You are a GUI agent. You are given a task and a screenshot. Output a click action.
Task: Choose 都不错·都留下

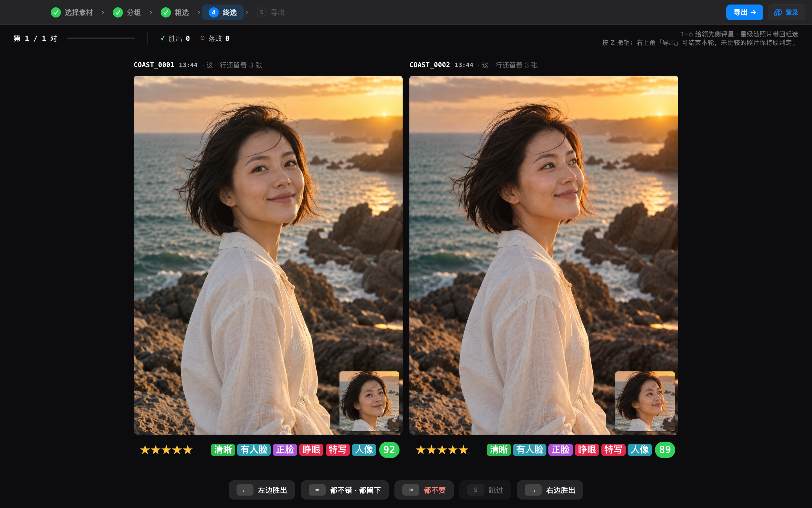click(x=345, y=490)
